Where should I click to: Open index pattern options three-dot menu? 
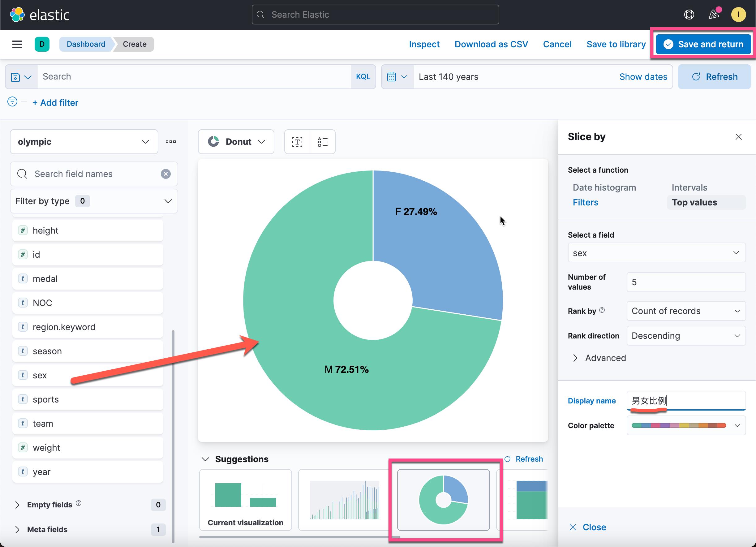pyautogui.click(x=171, y=142)
